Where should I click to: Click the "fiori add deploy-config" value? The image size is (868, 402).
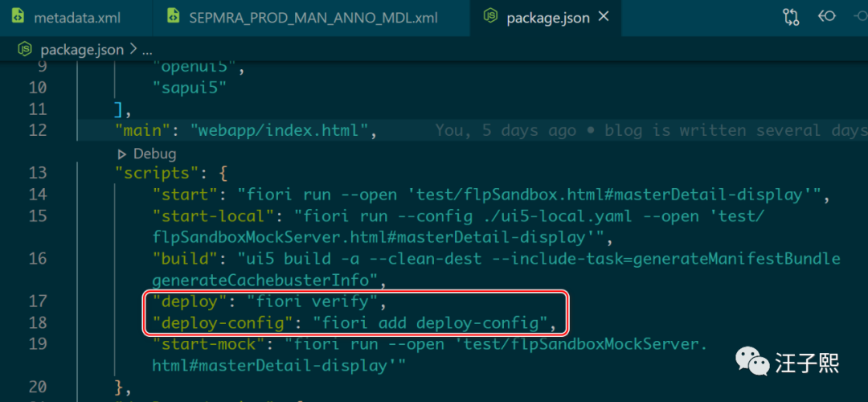tap(430, 323)
